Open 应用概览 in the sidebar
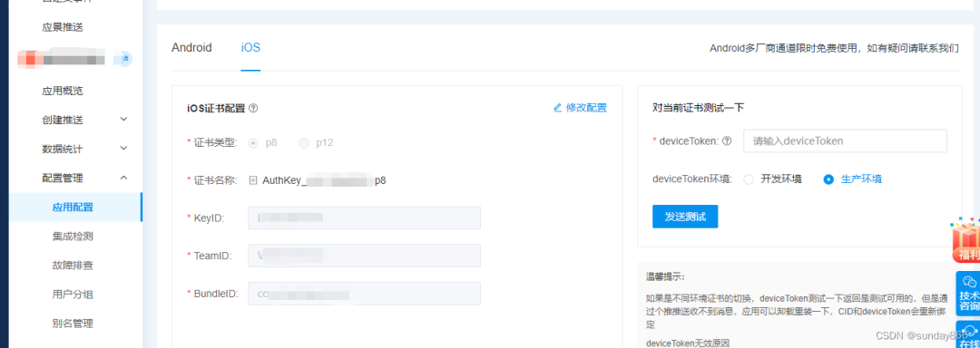 point(63,91)
